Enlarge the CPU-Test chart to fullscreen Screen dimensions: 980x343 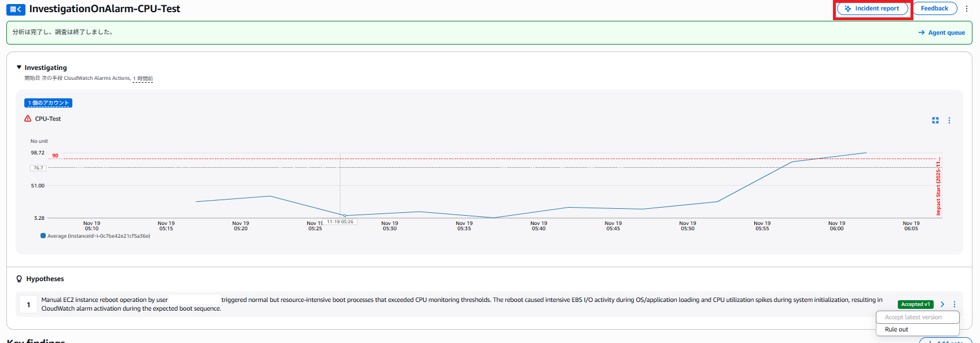[x=935, y=120]
